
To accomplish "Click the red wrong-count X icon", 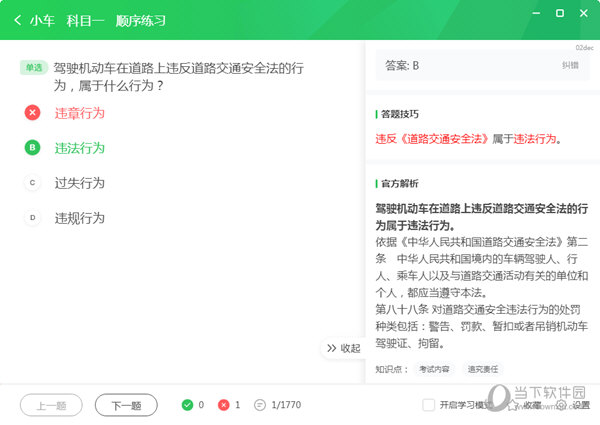I will tap(223, 405).
